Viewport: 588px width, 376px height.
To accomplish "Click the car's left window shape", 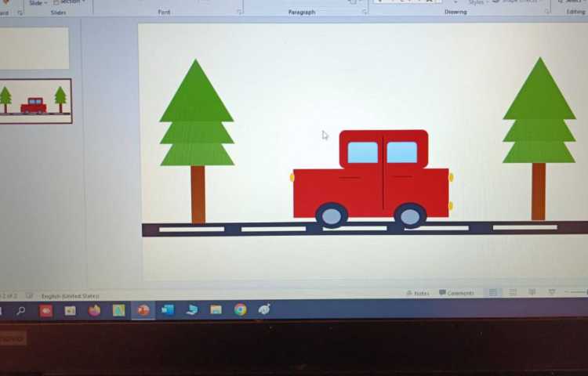I will [x=362, y=152].
